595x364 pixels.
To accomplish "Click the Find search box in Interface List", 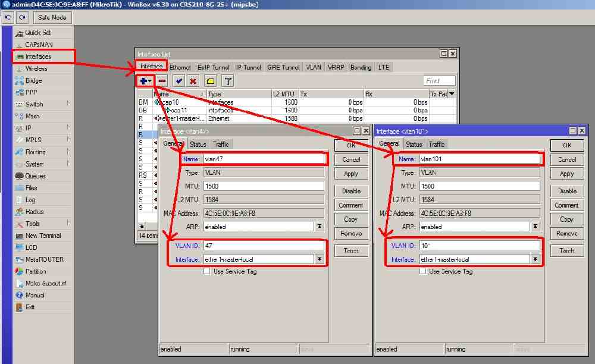I will click(439, 81).
